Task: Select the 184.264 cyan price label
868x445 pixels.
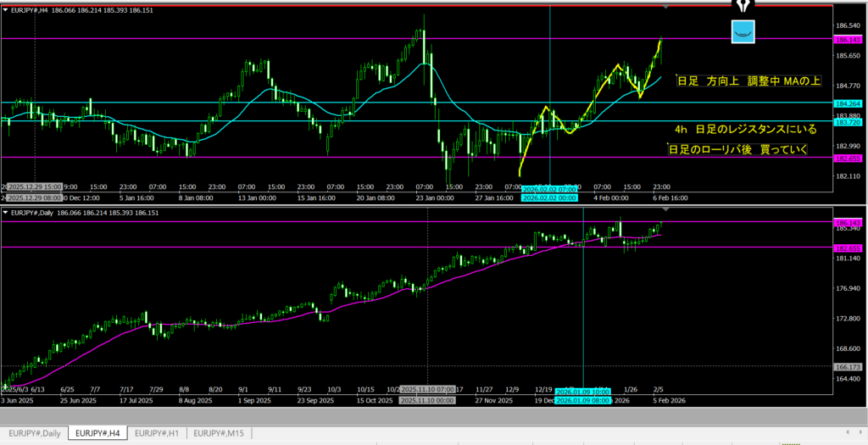Action: (849, 103)
